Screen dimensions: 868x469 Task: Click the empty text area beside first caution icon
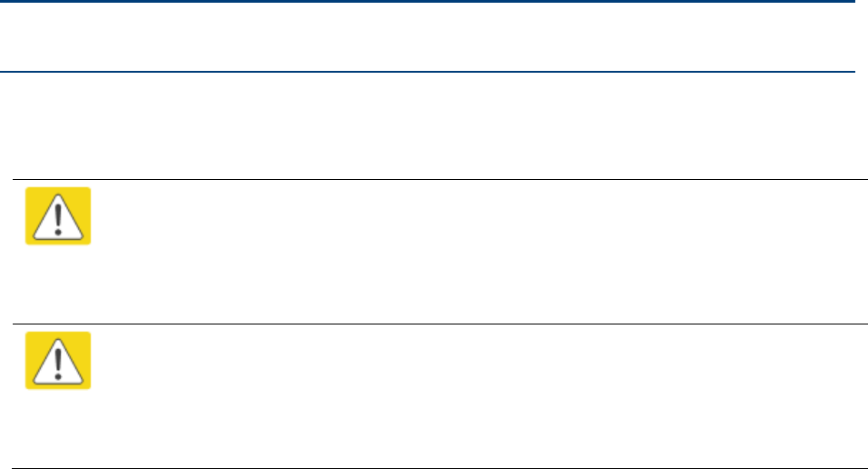[x=479, y=252]
